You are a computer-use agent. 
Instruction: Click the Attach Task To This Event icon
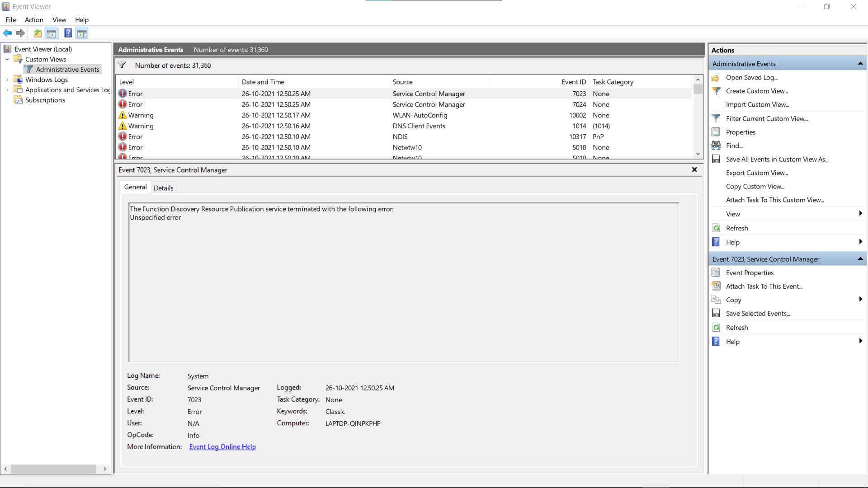pyautogui.click(x=716, y=286)
